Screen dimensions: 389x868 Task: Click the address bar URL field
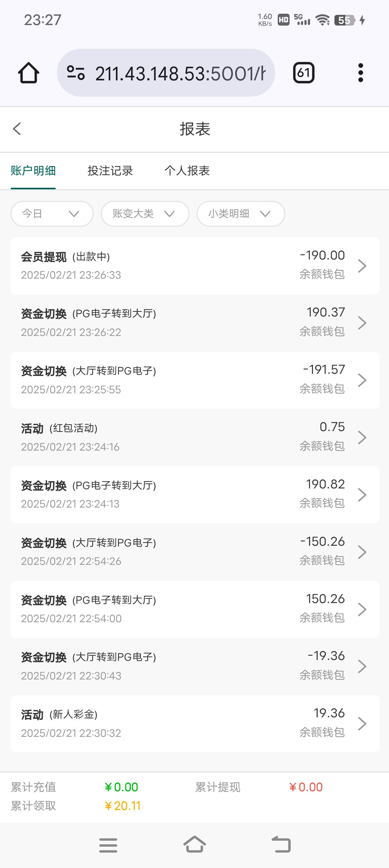[x=180, y=74]
